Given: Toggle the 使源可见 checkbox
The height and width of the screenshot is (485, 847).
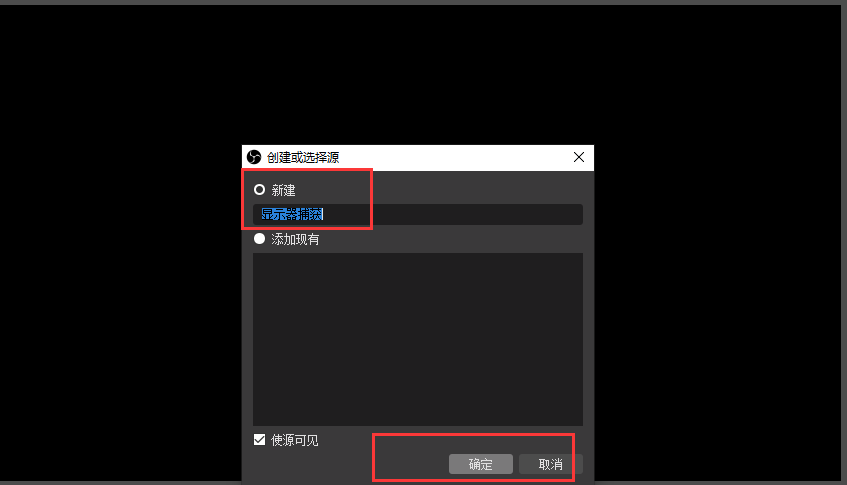Looking at the screenshot, I should tap(259, 440).
